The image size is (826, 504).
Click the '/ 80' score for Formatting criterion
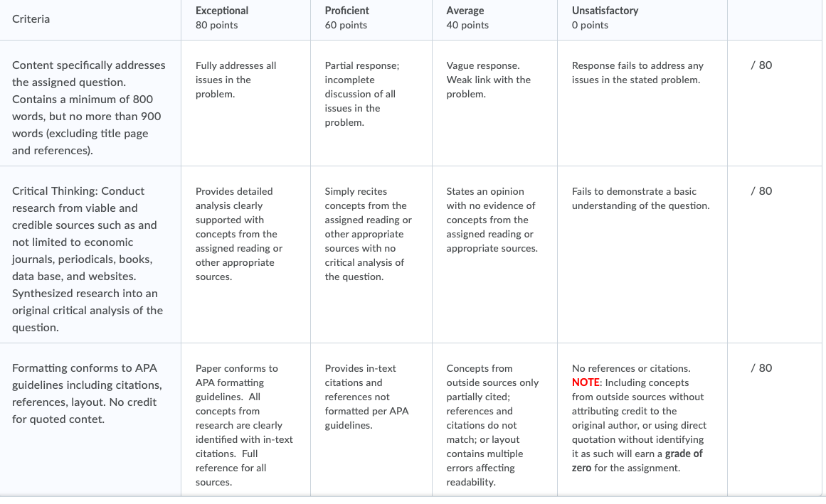(761, 368)
